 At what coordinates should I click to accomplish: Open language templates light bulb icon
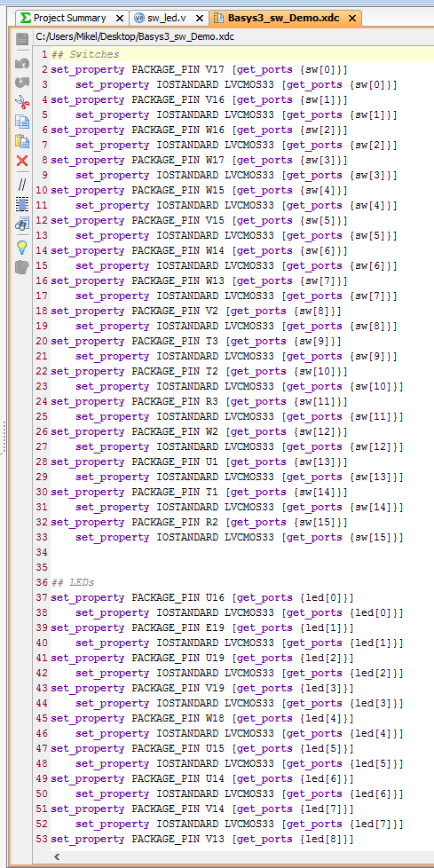[x=21, y=247]
